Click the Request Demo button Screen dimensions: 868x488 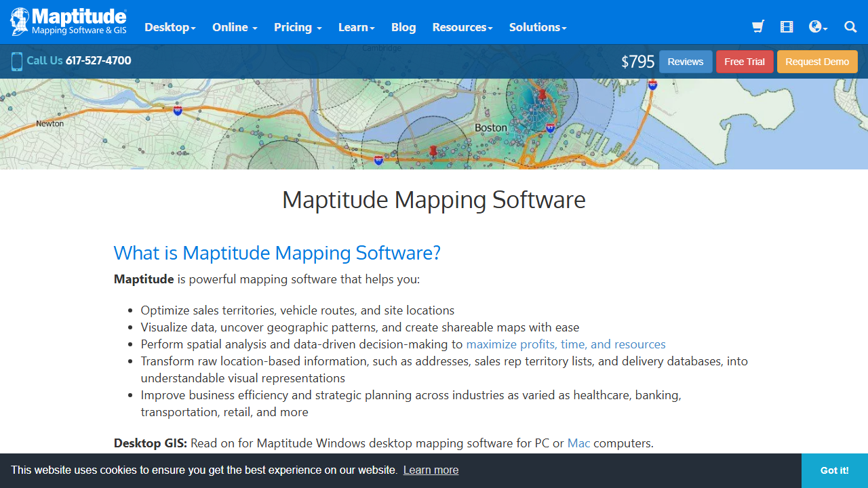point(817,62)
